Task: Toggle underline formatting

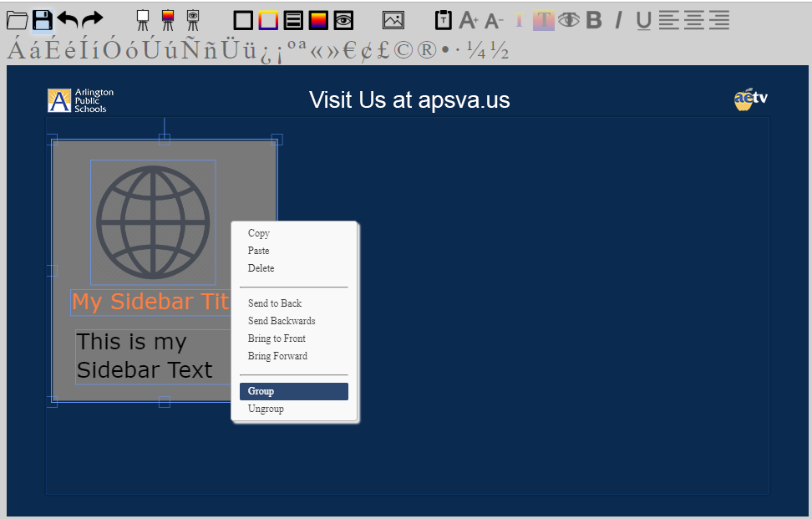Action: pyautogui.click(x=642, y=20)
